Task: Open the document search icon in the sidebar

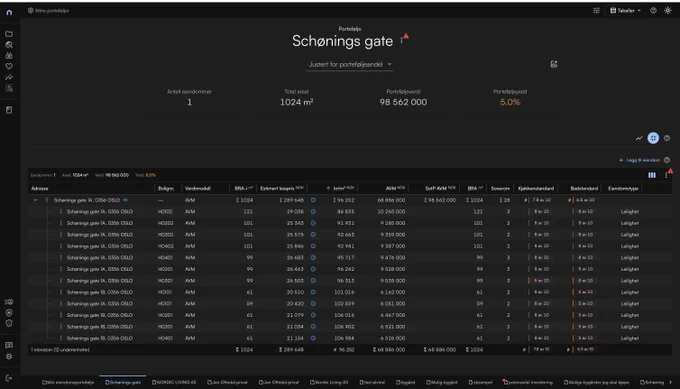Action: [9, 88]
